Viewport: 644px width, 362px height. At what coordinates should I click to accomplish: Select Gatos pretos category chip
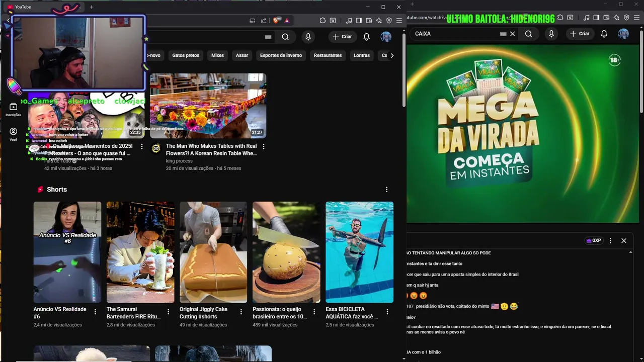pos(186,55)
